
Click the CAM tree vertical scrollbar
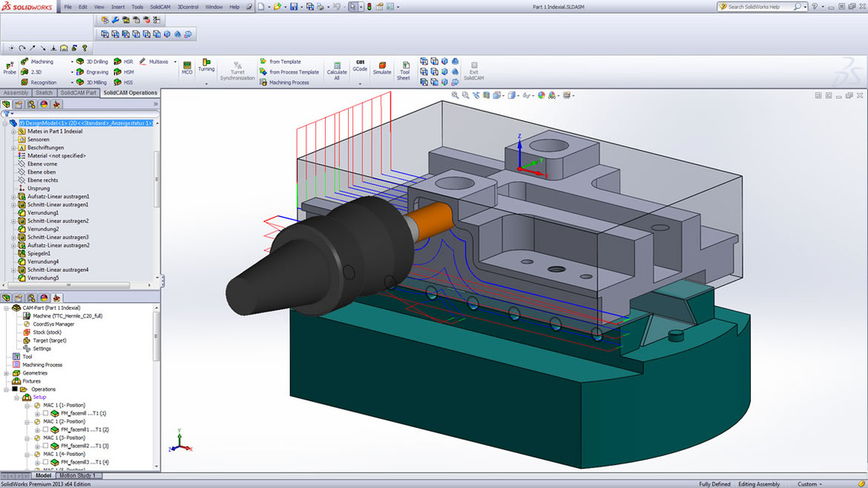tap(157, 336)
